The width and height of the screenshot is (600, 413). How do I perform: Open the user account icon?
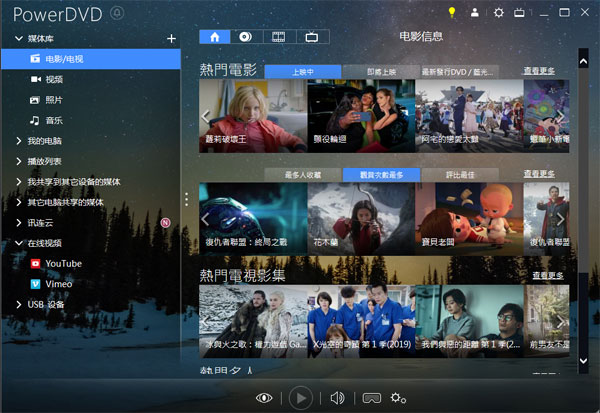pyautogui.click(x=474, y=13)
